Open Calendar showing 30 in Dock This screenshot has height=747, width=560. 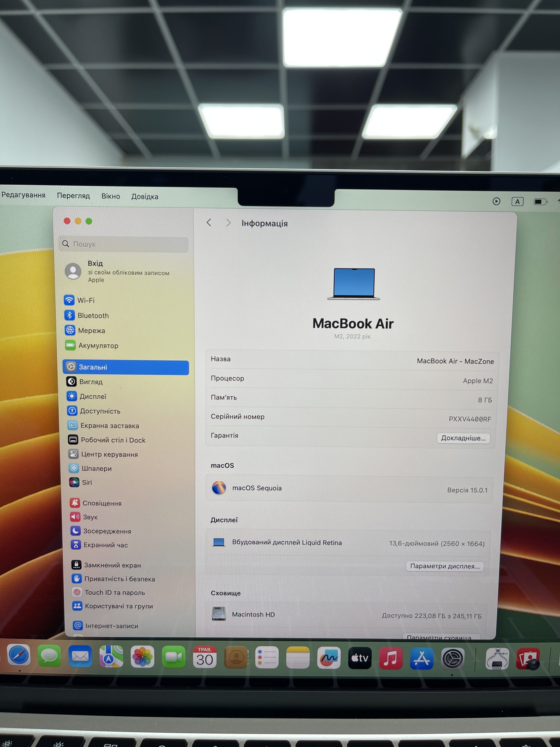pos(204,657)
